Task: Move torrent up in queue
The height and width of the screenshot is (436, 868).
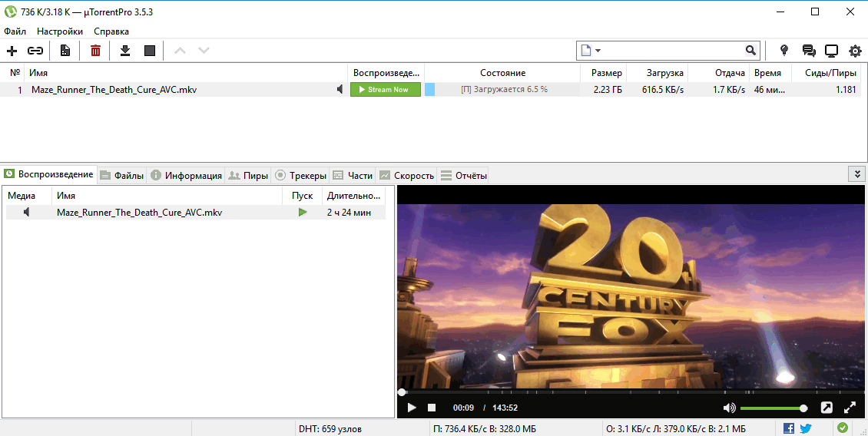Action: pyautogui.click(x=180, y=51)
